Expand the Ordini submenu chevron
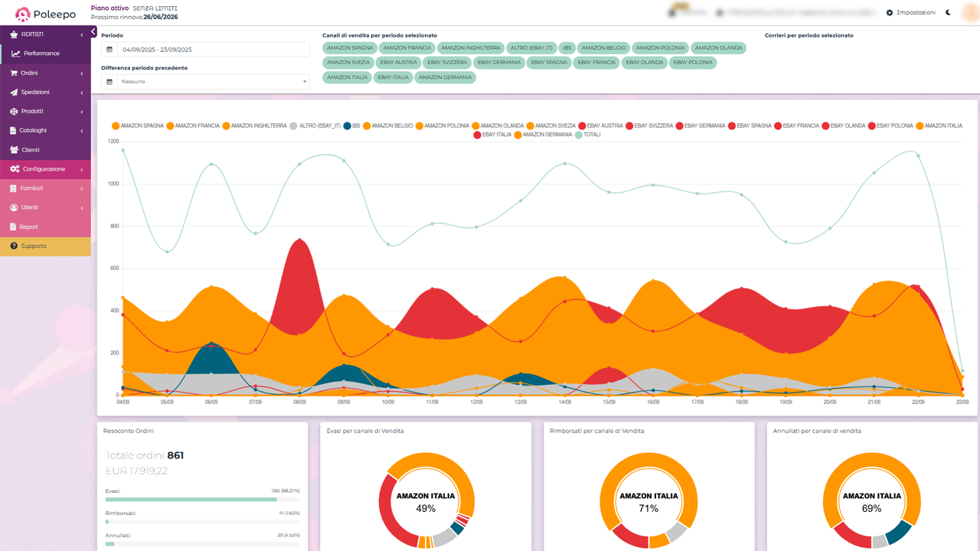 82,73
